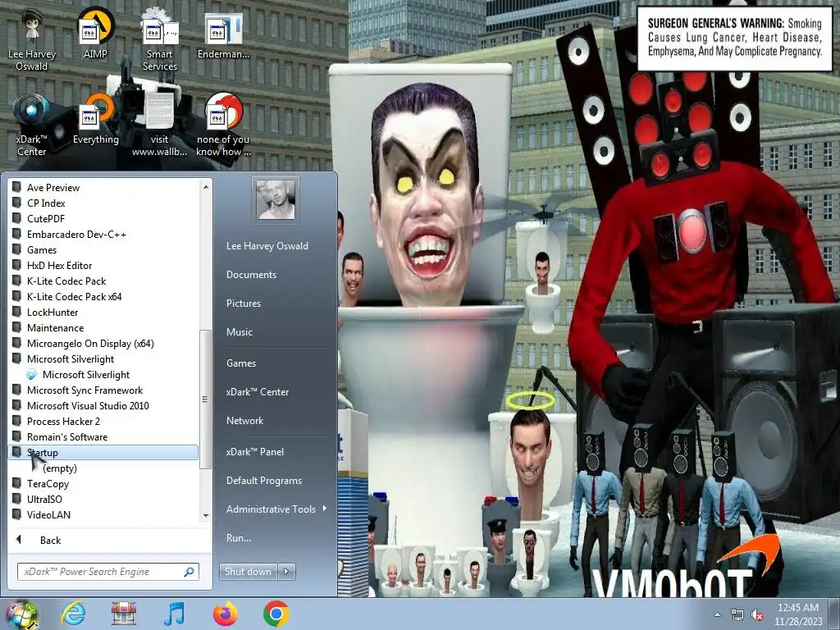Click the Start orb on the taskbar
The image size is (840, 630).
(x=21, y=614)
